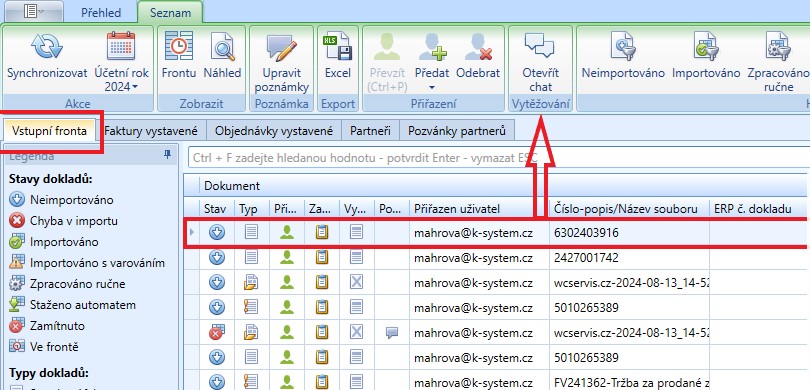The height and width of the screenshot is (390, 810).
Task: Select document row 2427001742
Action: pyautogui.click(x=496, y=257)
